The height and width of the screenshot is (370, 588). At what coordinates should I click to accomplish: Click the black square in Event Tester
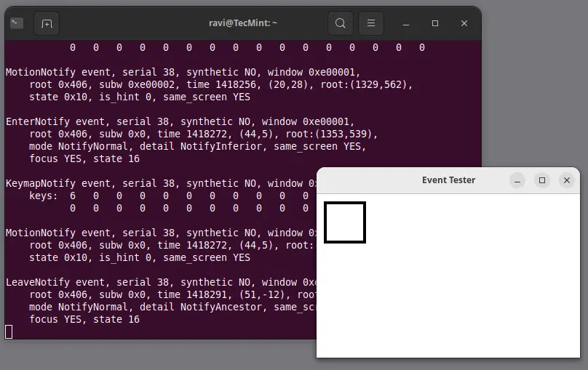click(345, 222)
